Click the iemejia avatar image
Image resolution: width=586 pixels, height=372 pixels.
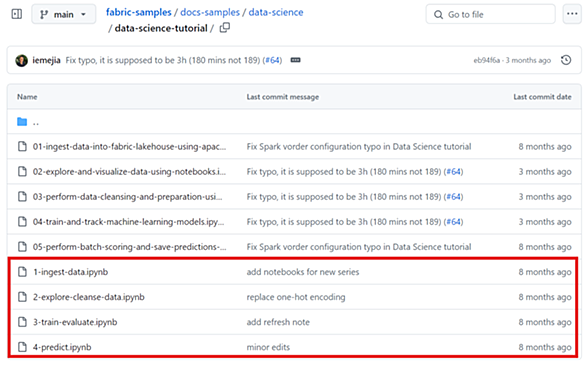click(x=22, y=60)
